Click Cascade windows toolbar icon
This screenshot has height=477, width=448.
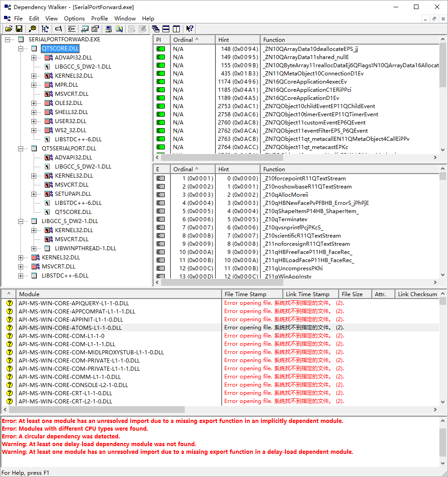click(156, 29)
